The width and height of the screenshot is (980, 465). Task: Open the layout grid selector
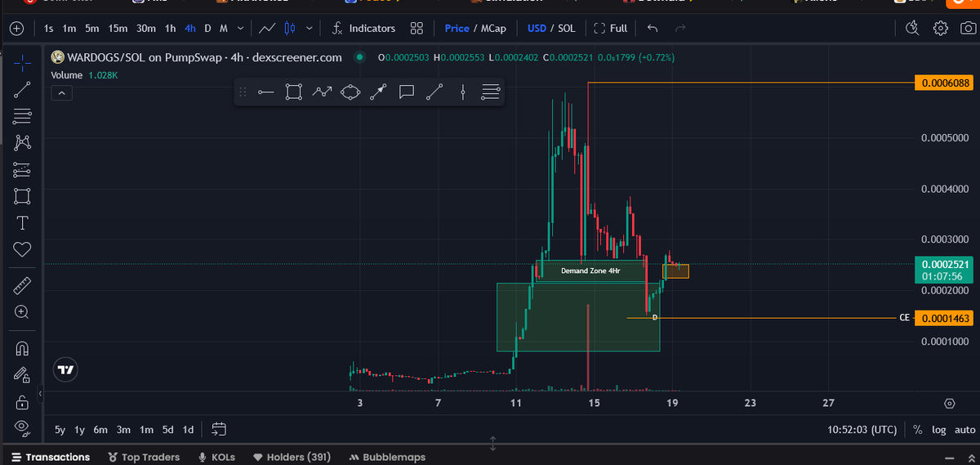(x=416, y=29)
